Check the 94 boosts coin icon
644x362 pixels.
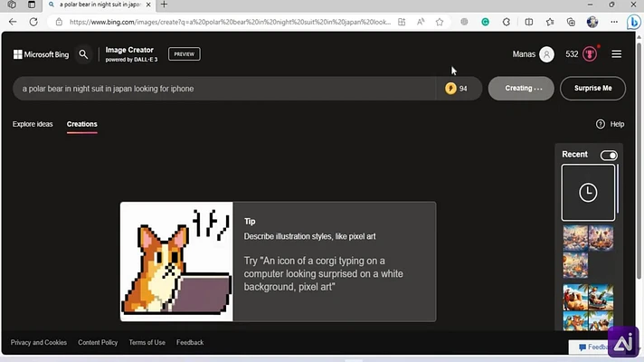[450, 89]
